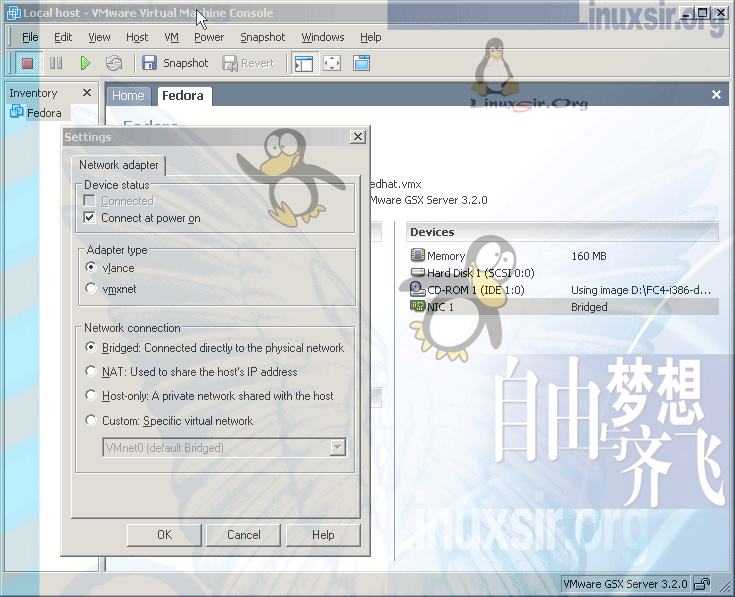Screen dimensions: 735x597
Task: Click VMware GSX Server 3.2.0 status bar text
Action: click(625, 584)
